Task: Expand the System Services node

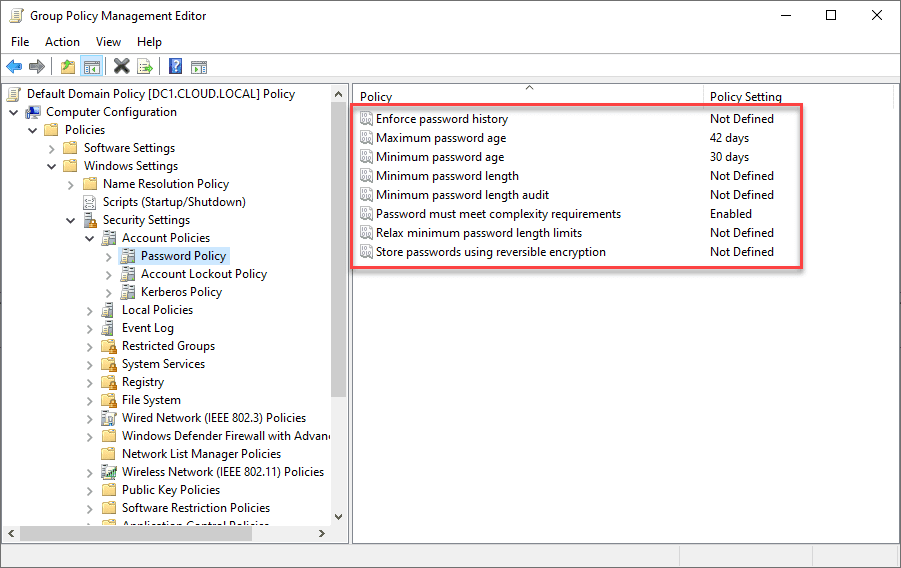Action: tap(90, 365)
